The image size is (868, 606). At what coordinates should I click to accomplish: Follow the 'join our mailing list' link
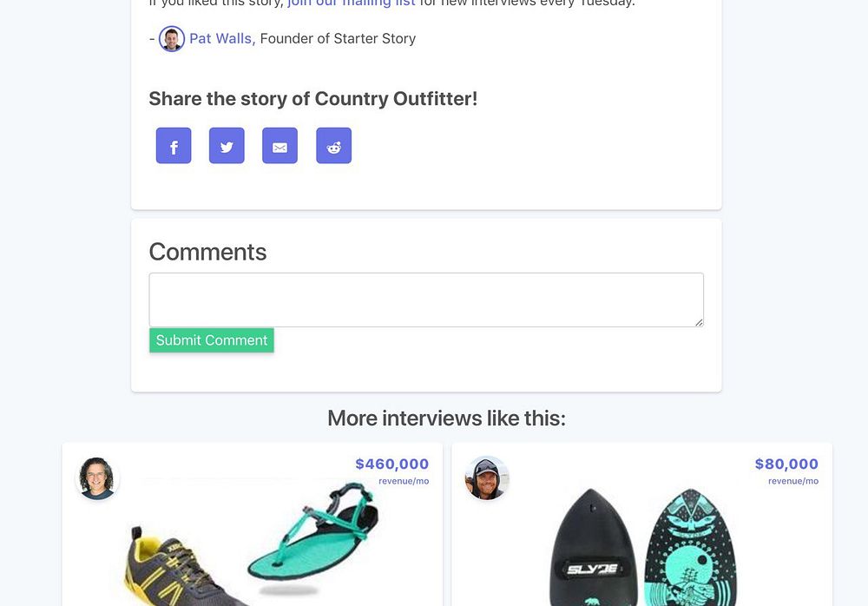coord(352,3)
